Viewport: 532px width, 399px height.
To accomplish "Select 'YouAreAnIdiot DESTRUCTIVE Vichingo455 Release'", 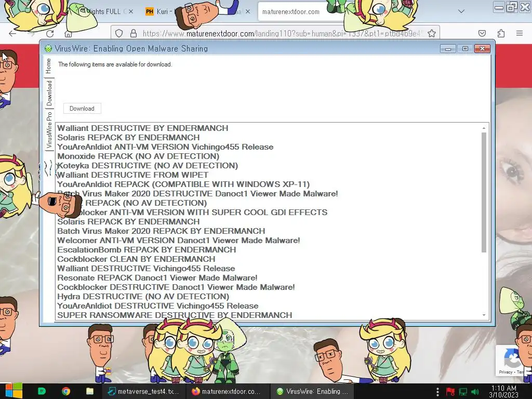I will 158,306.
